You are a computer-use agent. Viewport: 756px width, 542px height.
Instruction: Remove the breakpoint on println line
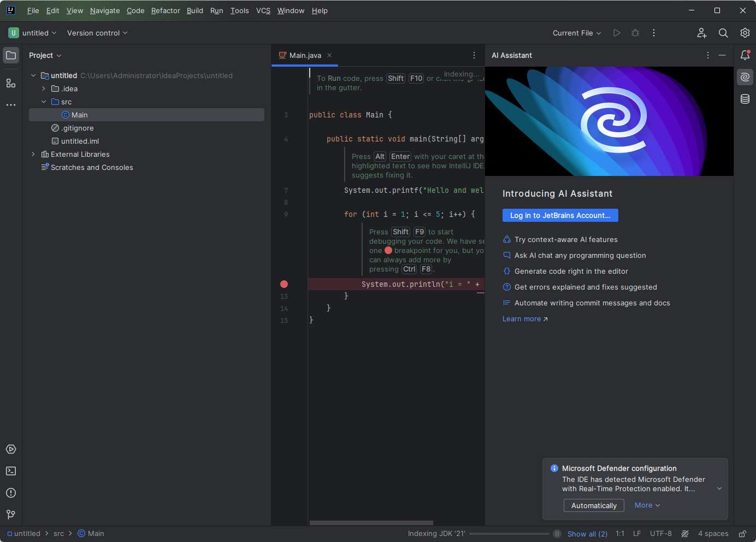pos(284,284)
